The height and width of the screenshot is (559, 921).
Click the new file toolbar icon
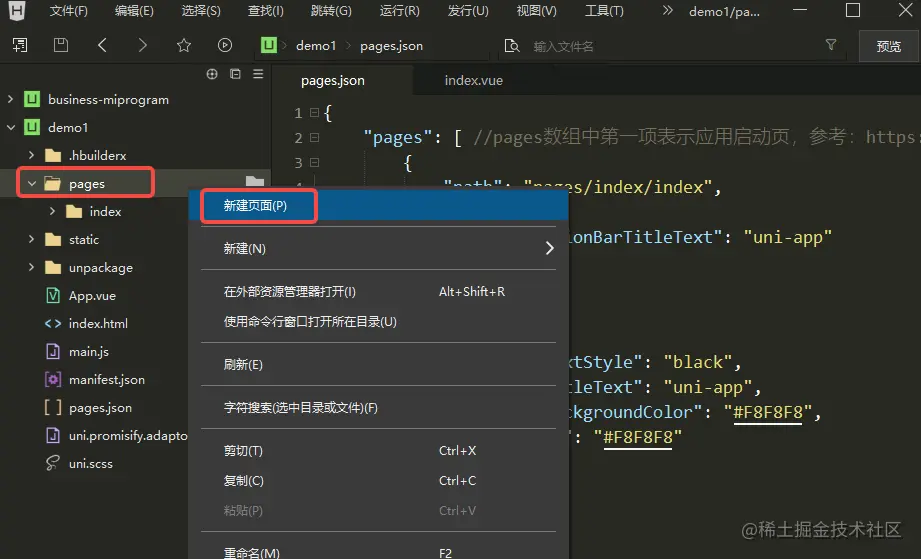pyautogui.click(x=20, y=45)
